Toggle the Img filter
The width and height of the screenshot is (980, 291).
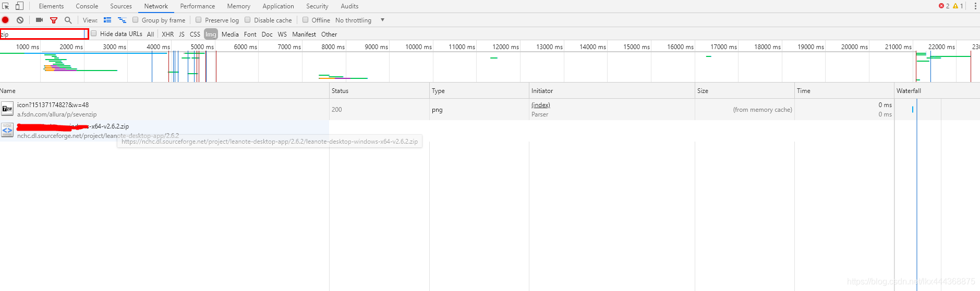[211, 34]
